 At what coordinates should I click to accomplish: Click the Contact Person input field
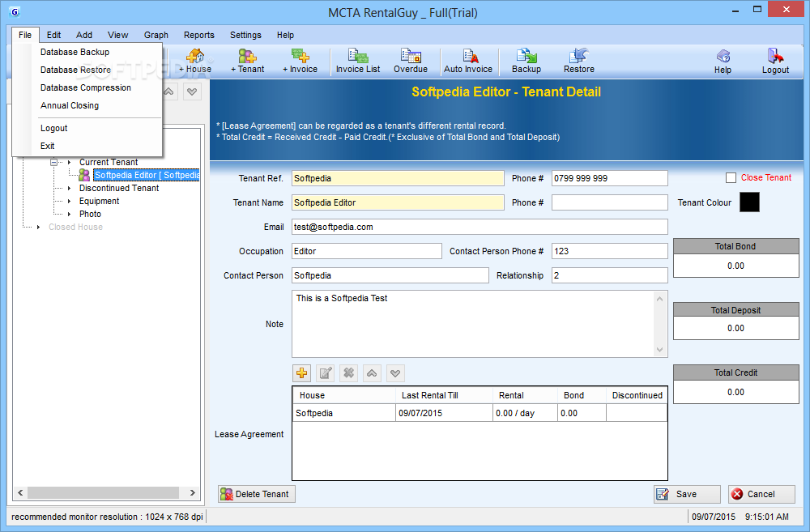pos(390,275)
